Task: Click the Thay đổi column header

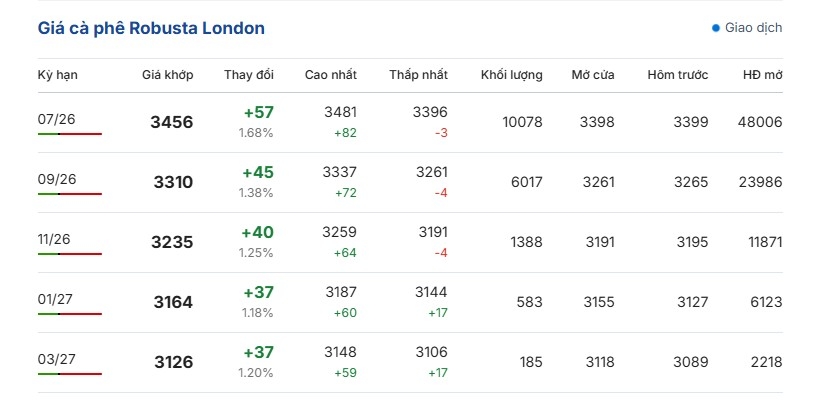Action: tap(249, 75)
